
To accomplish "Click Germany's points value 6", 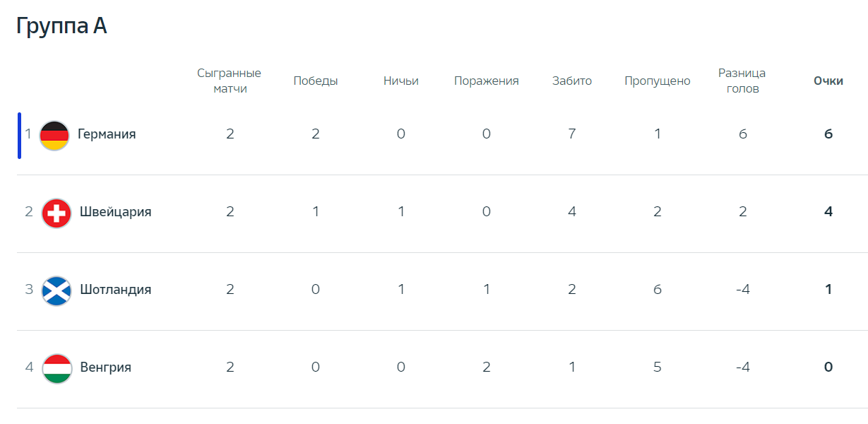I will pos(828,134).
